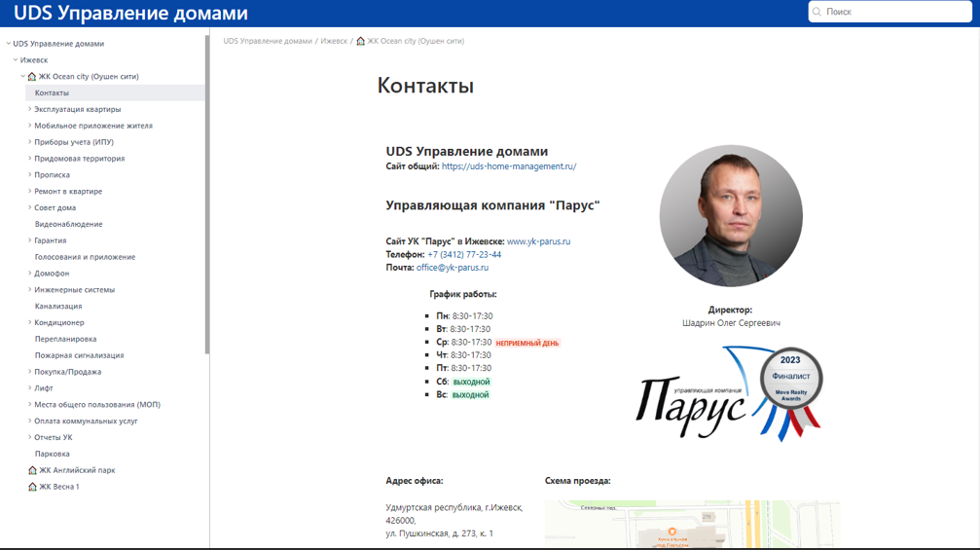Open the www.yk-parus.ru link
Viewport: 980px width, 550px height.
[x=538, y=241]
